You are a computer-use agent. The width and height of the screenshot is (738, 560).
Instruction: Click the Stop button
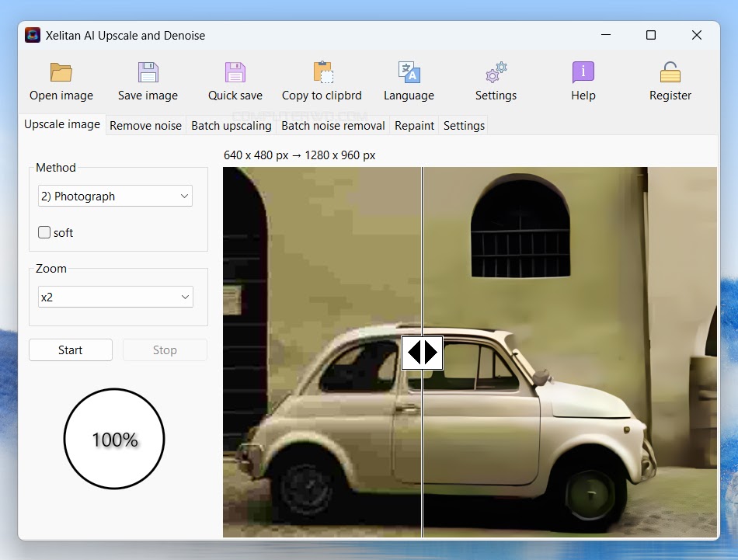165,350
